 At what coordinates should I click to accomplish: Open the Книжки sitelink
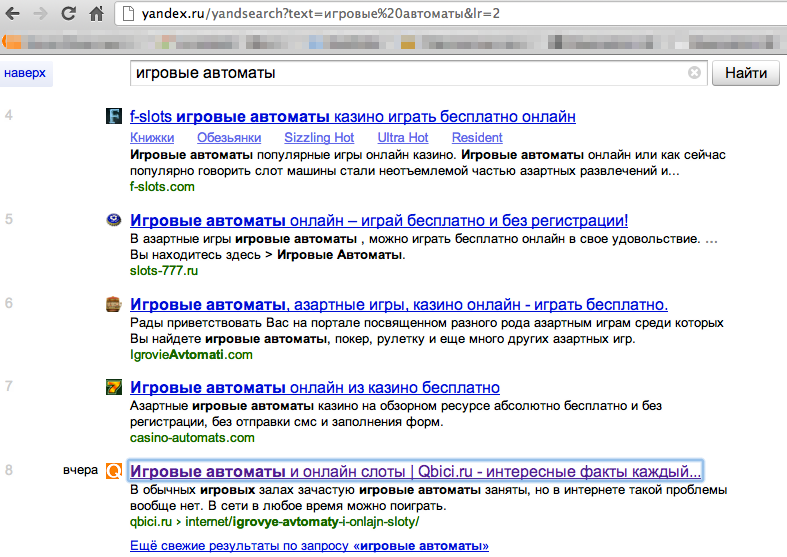(152, 137)
